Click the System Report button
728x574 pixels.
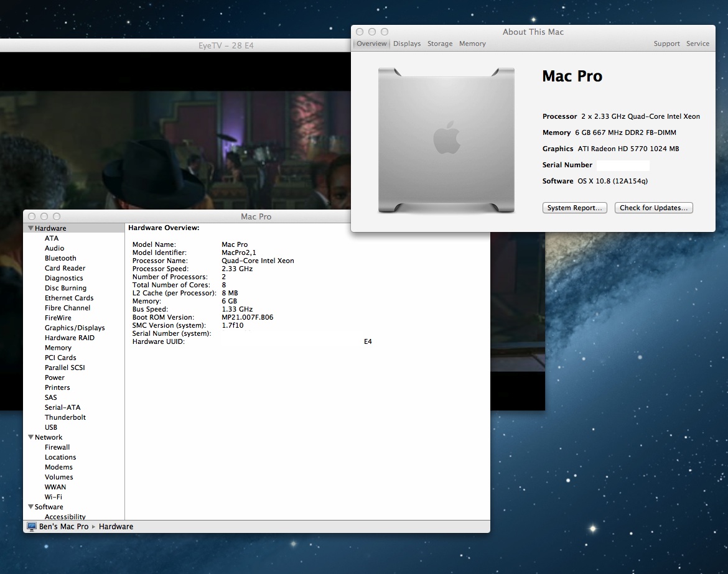pyautogui.click(x=574, y=208)
